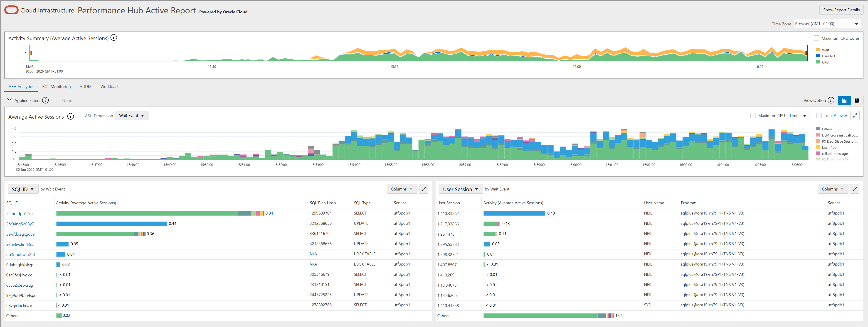Switch to the SQL Monitoring tab
The height and width of the screenshot is (327, 868).
point(56,87)
